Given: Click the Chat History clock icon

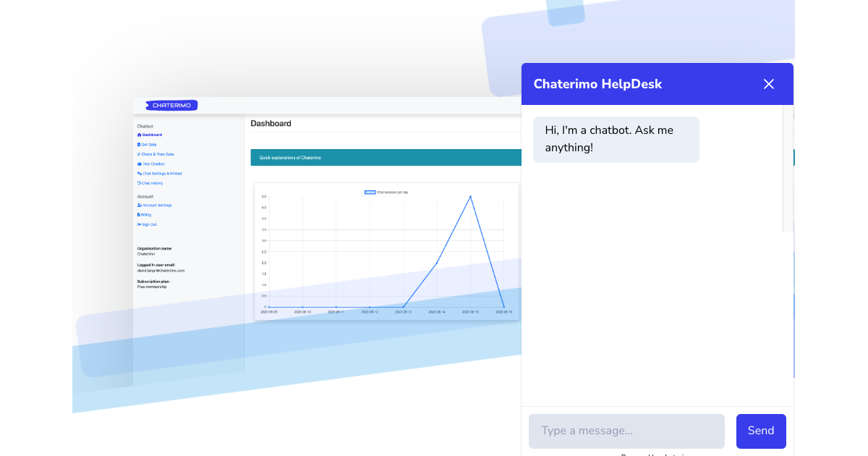Looking at the screenshot, I should (x=139, y=183).
